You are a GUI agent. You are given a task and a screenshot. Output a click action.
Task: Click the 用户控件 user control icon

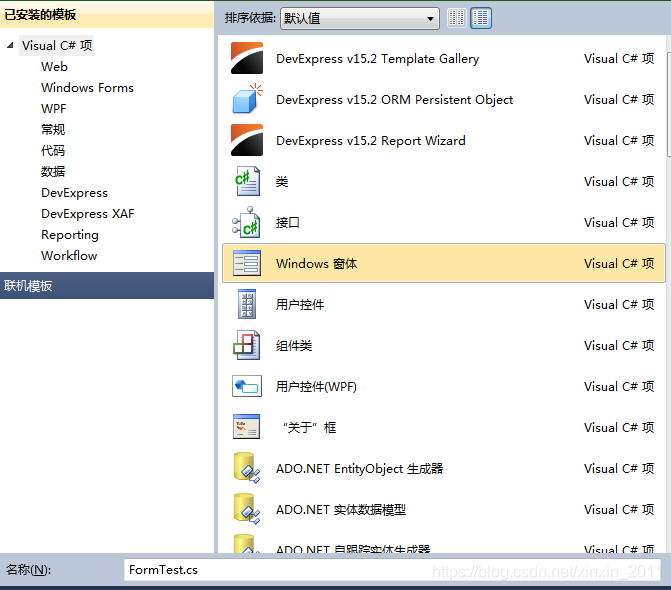pyautogui.click(x=247, y=304)
